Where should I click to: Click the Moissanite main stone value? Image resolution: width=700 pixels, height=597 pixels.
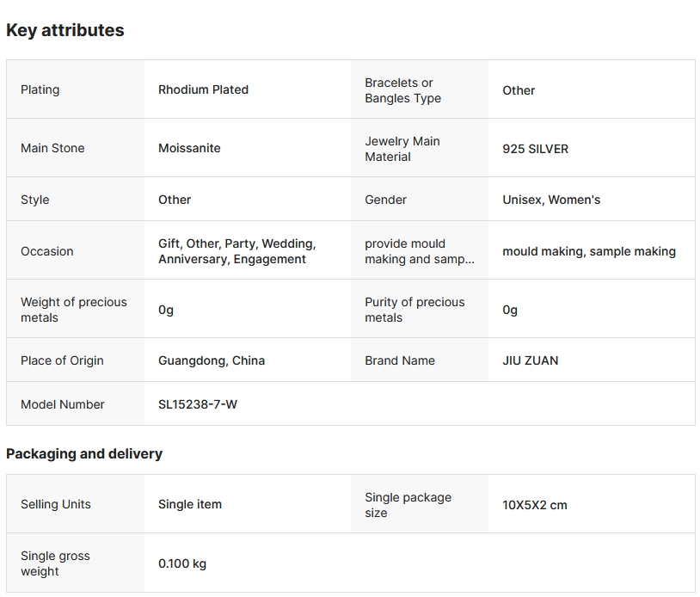click(189, 148)
